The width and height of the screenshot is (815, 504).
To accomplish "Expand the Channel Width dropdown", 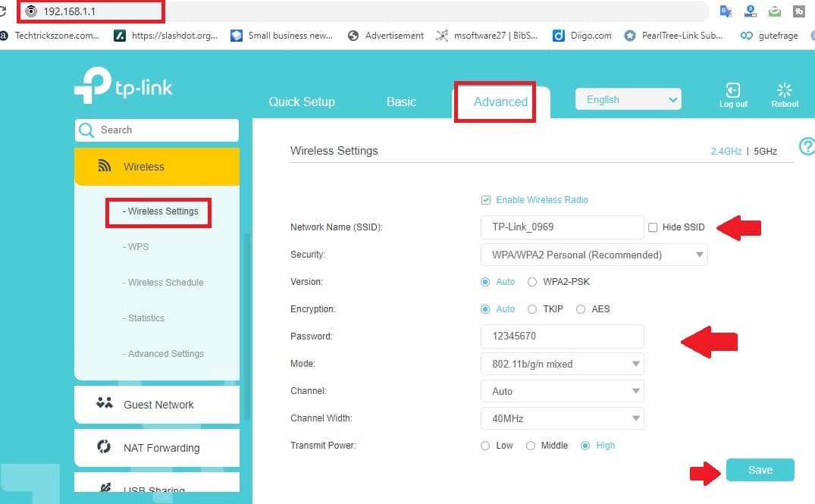I will point(562,418).
